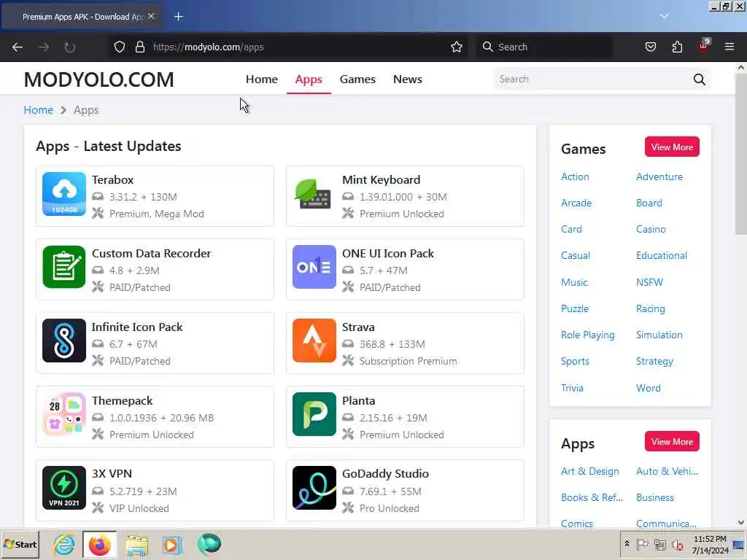Open the Word games category

click(648, 388)
